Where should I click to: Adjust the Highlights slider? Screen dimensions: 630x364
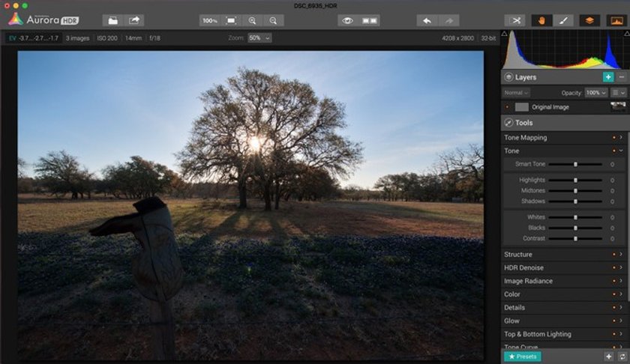pyautogui.click(x=575, y=181)
